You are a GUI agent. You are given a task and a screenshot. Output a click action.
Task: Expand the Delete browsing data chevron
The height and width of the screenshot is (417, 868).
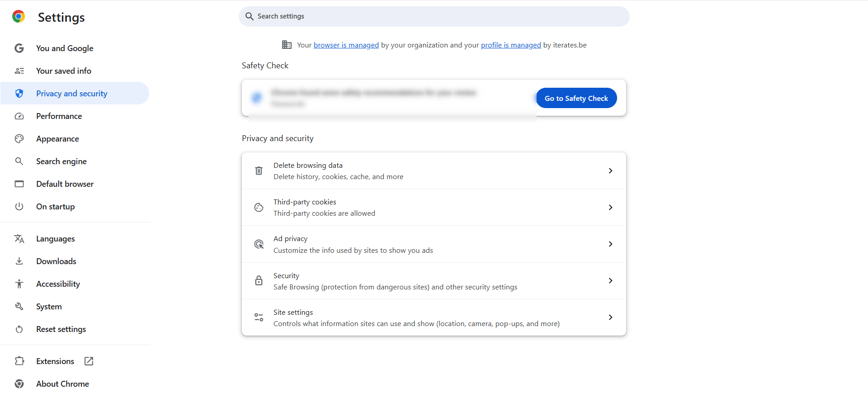(x=610, y=171)
